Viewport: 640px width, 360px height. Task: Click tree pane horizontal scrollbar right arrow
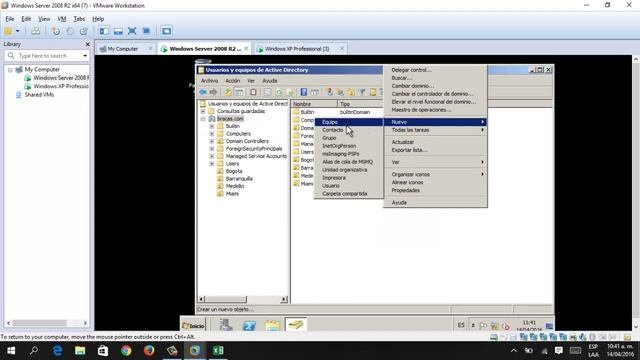pyautogui.click(x=284, y=299)
